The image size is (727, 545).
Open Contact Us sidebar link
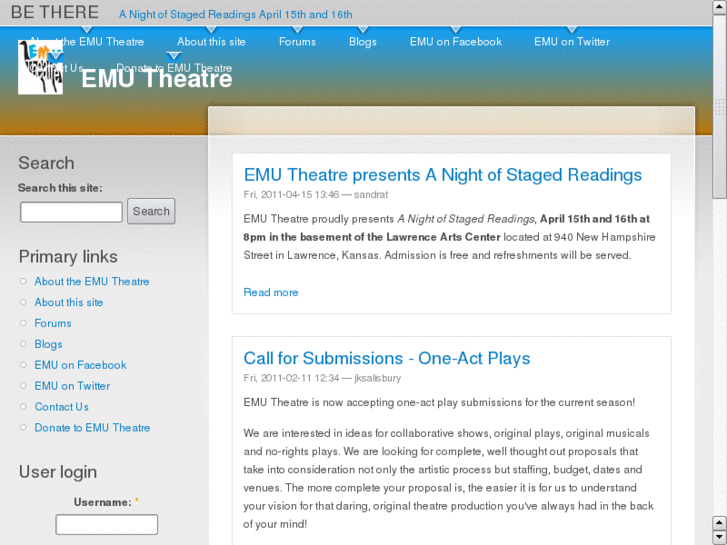(62, 407)
